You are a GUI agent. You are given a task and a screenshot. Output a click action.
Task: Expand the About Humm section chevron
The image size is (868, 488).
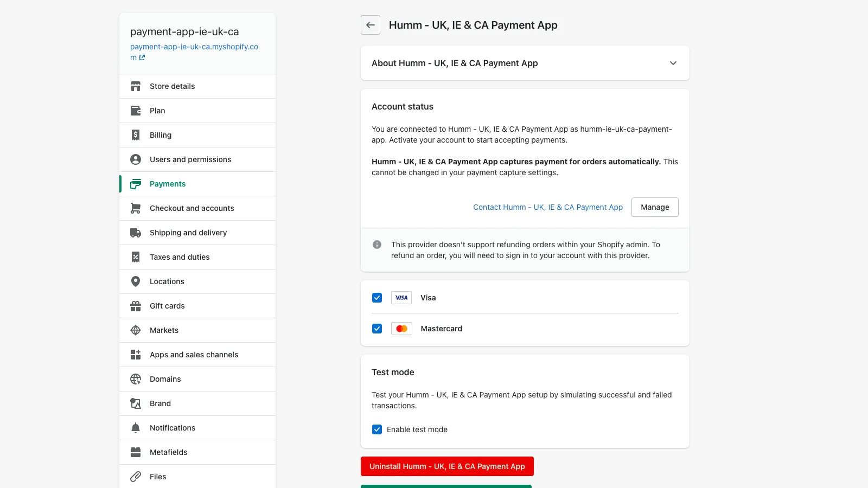(x=673, y=63)
